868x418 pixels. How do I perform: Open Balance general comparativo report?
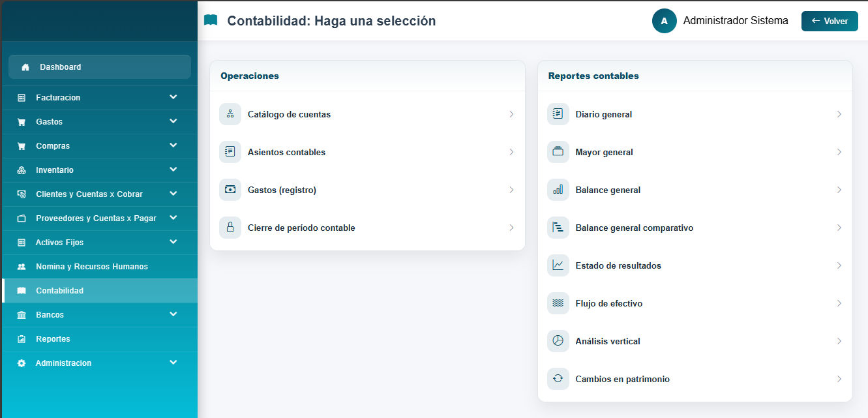coord(634,228)
